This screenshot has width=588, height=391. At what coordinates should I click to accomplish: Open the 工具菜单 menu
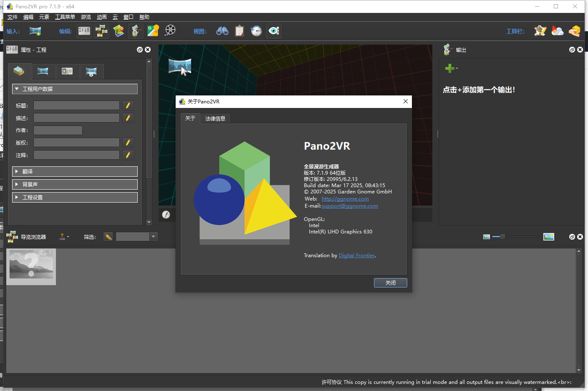click(65, 17)
